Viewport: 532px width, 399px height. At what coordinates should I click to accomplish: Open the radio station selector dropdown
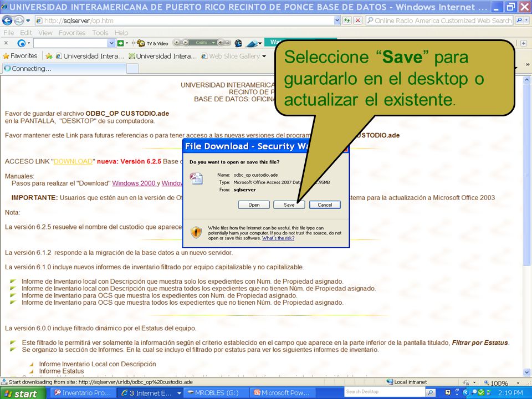point(213,43)
